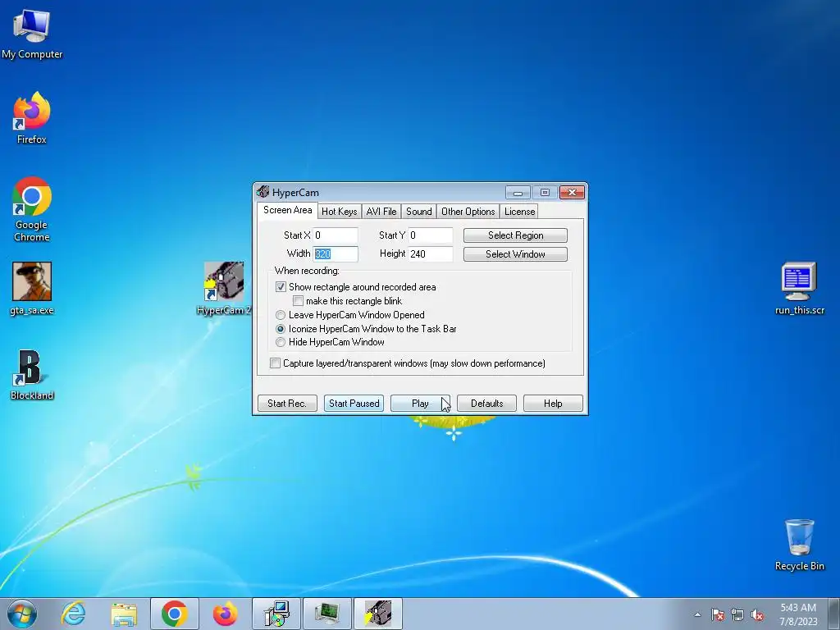Screen dimensions: 840x630
Task: Open Firefox desktop shortcut
Action: (x=32, y=118)
